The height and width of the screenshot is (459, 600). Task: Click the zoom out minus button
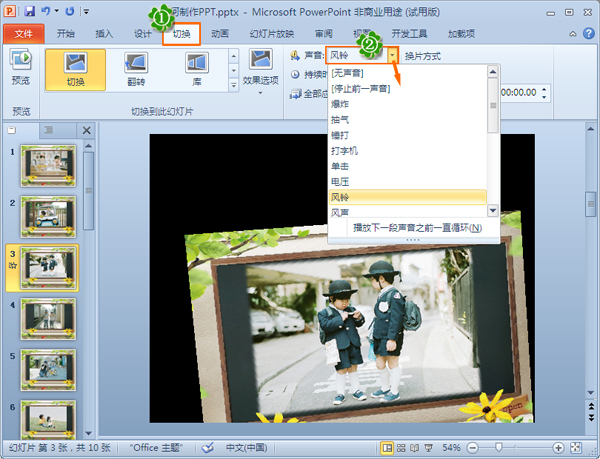(473, 448)
